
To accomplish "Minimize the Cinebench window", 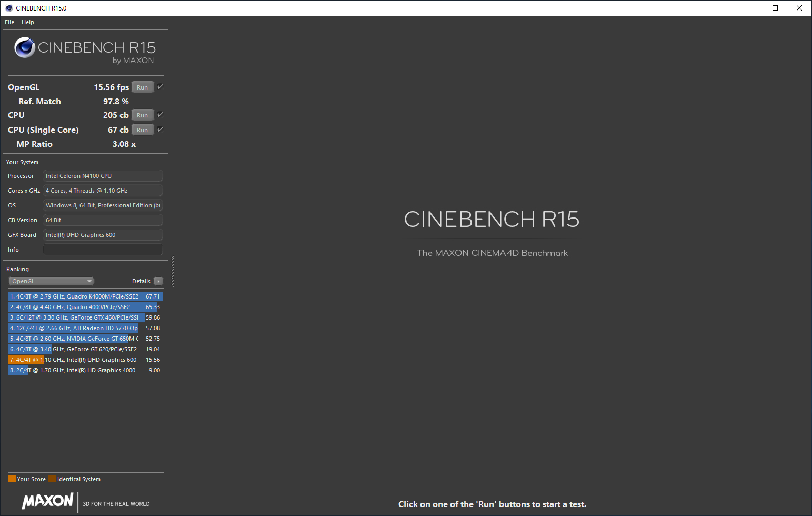I will [x=751, y=8].
